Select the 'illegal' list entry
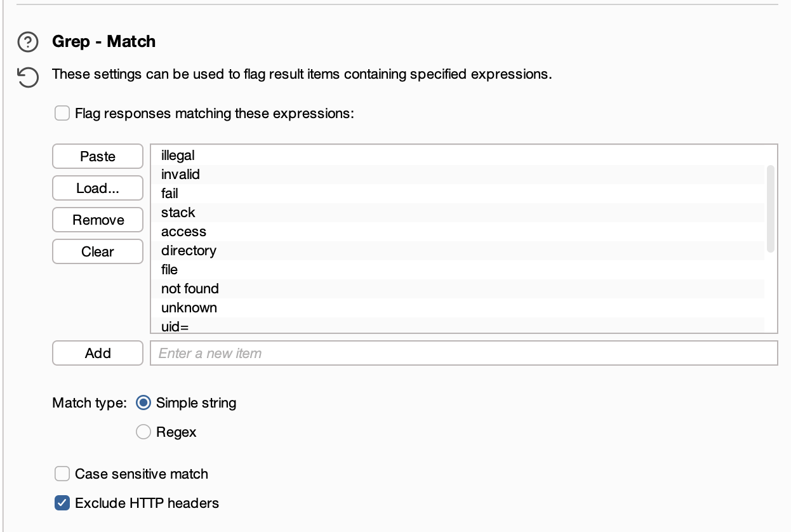Image resolution: width=791 pixels, height=532 pixels. pyautogui.click(x=178, y=156)
